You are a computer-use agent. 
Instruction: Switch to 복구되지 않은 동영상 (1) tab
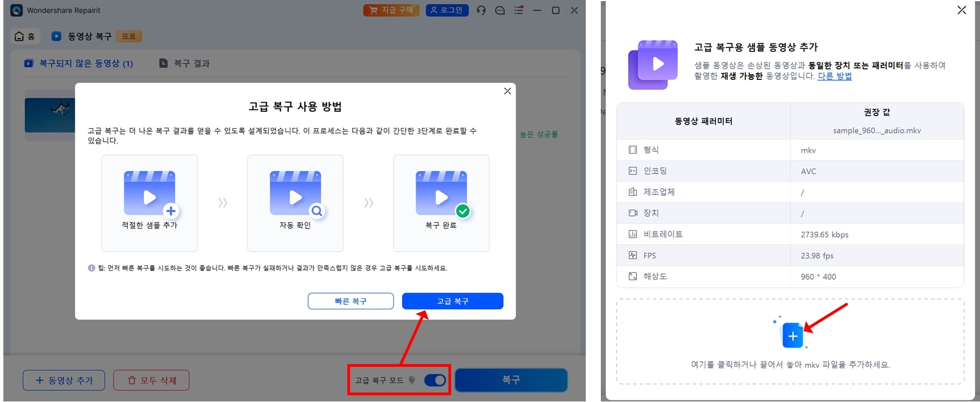(x=79, y=64)
